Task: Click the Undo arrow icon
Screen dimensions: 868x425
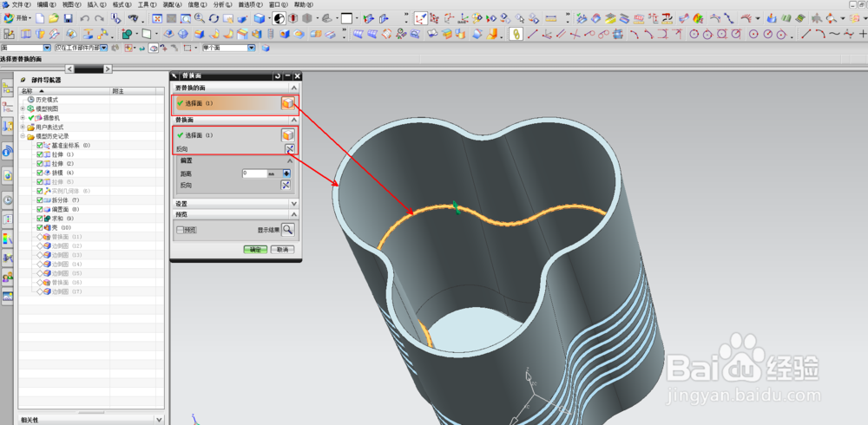Action: pos(85,18)
